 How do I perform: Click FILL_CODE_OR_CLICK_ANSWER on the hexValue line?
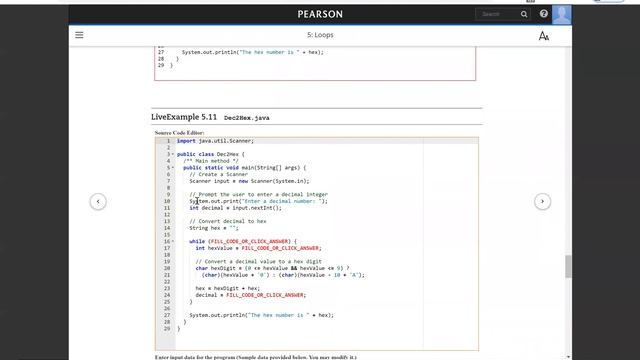tap(280, 248)
